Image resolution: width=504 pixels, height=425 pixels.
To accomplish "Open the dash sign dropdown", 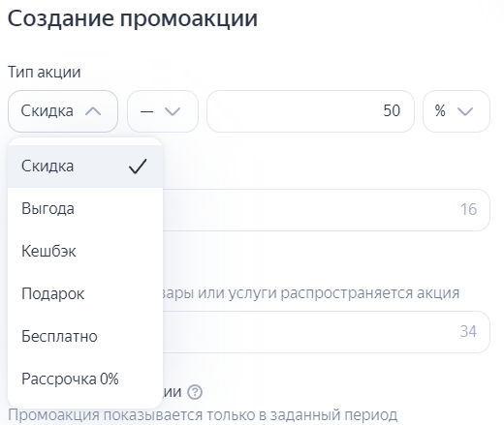I will click(x=163, y=111).
